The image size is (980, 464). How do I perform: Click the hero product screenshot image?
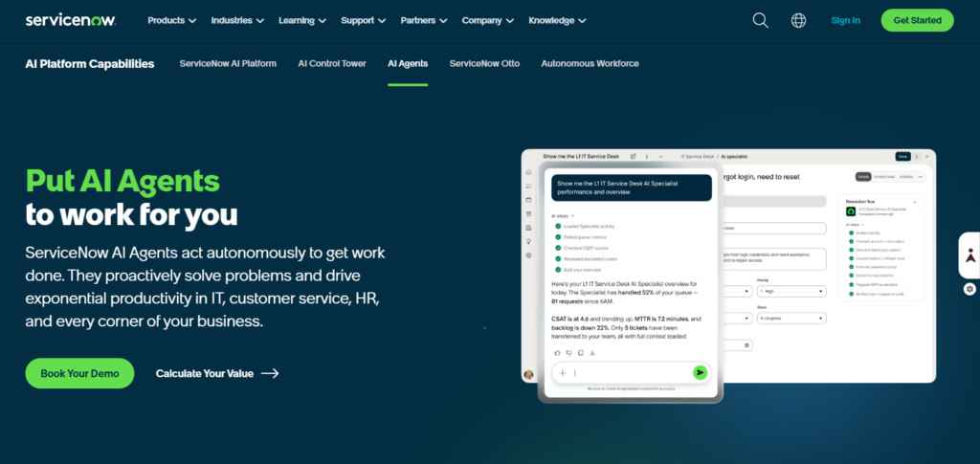(728, 275)
